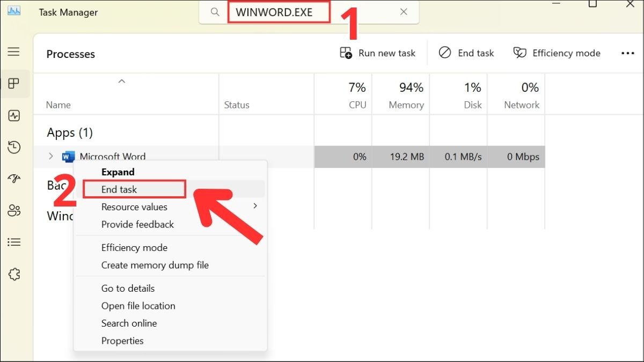The height and width of the screenshot is (362, 644).
Task: Click the search magnifier icon
Action: pyautogui.click(x=215, y=12)
